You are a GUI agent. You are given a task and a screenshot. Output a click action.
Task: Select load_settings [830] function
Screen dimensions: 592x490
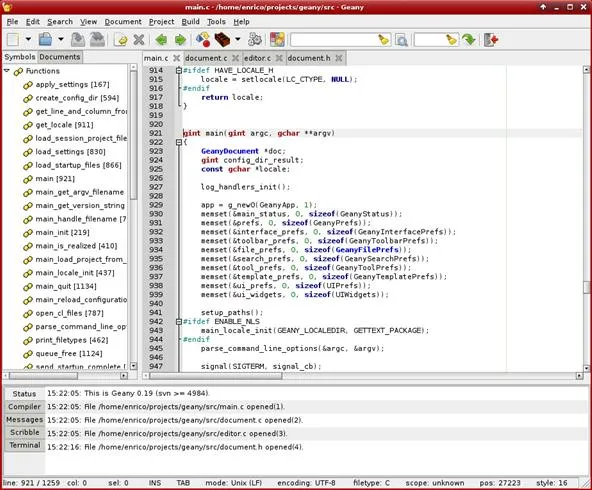[x=70, y=152]
